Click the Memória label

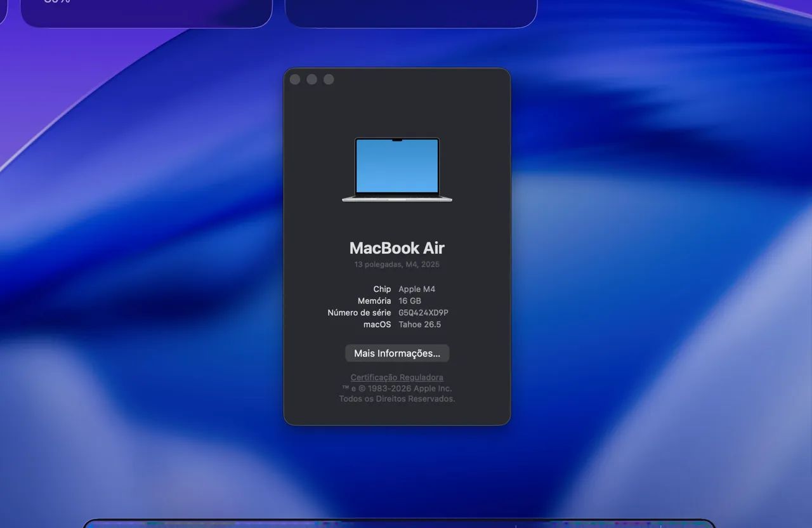coord(374,301)
